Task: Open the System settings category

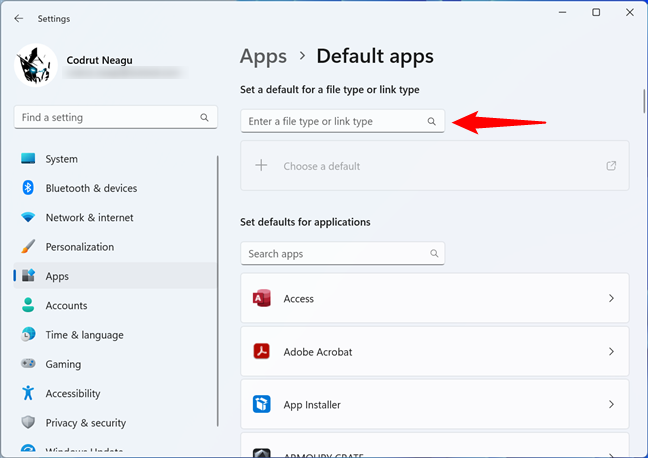Action: pyautogui.click(x=61, y=159)
